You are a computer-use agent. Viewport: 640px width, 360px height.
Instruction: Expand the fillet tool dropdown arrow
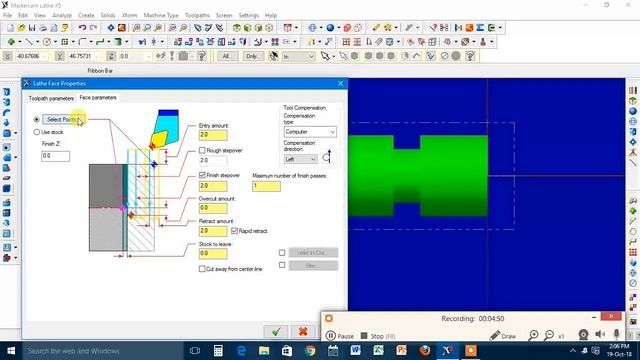[91, 42]
